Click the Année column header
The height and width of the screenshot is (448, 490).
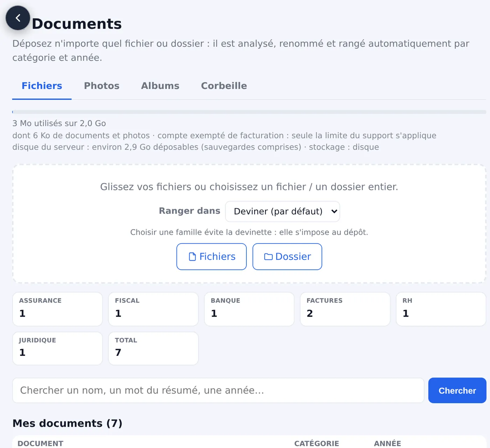click(x=387, y=443)
